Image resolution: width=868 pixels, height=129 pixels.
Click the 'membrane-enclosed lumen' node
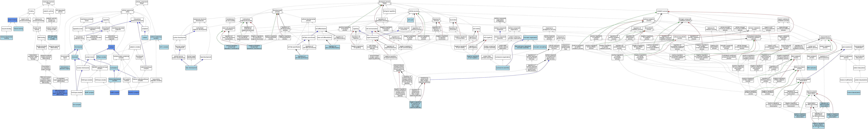87,20
